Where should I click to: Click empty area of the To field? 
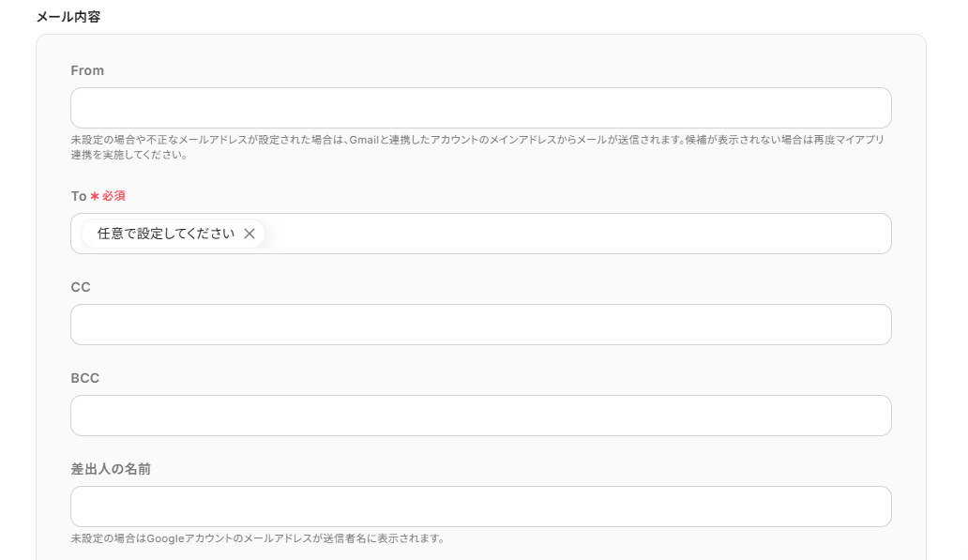tap(581, 234)
